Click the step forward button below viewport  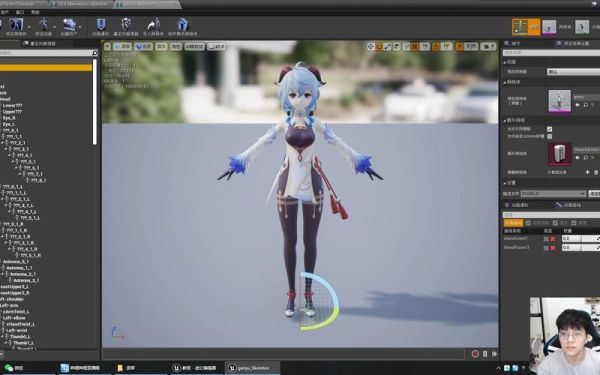pyautogui.click(x=494, y=354)
